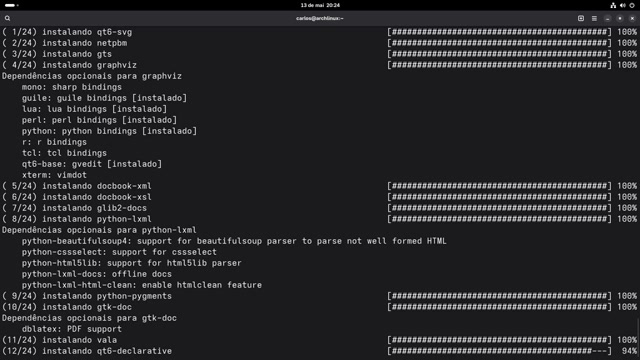This screenshot has width=640, height=360.
Task: Click "qt6-base: gvedit [instalado]"
Action: point(92,164)
